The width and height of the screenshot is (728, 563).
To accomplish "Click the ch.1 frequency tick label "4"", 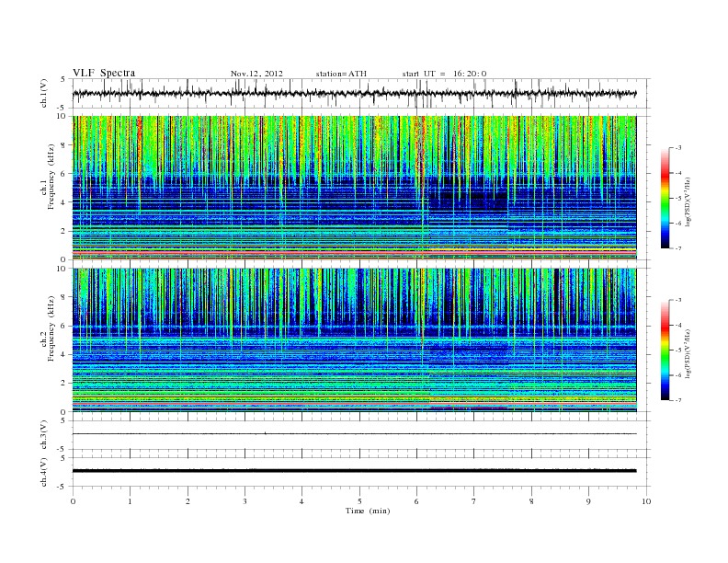I will click(x=63, y=202).
